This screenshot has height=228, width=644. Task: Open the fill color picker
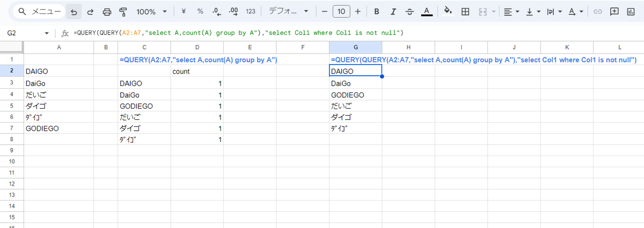pos(448,11)
